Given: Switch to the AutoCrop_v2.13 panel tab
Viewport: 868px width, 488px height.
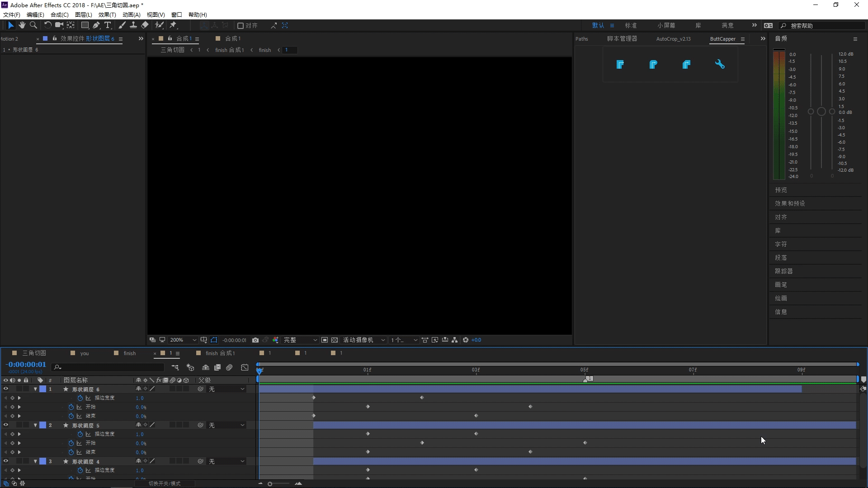Looking at the screenshot, I should click(673, 39).
